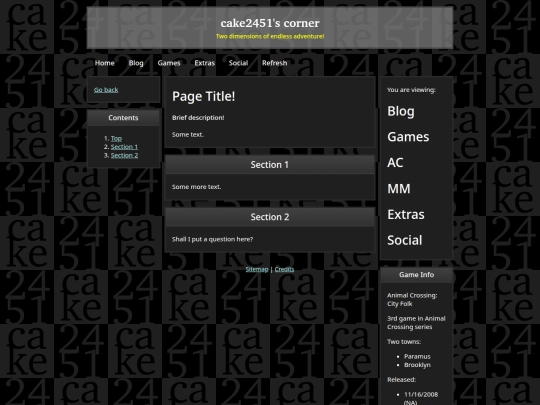Click the Brief description! text
This screenshot has width=540, height=405.
[198, 118]
